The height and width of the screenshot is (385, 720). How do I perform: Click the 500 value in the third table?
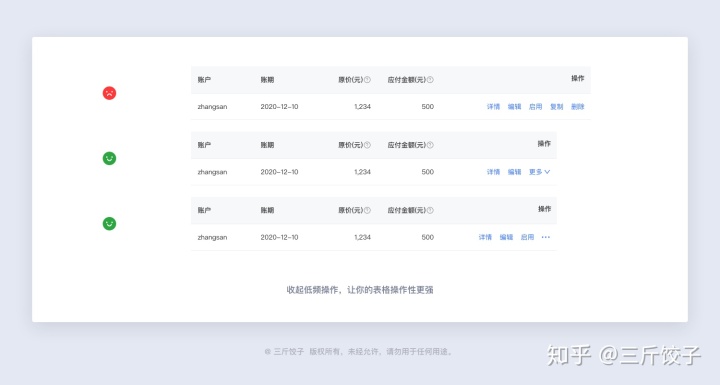428,237
